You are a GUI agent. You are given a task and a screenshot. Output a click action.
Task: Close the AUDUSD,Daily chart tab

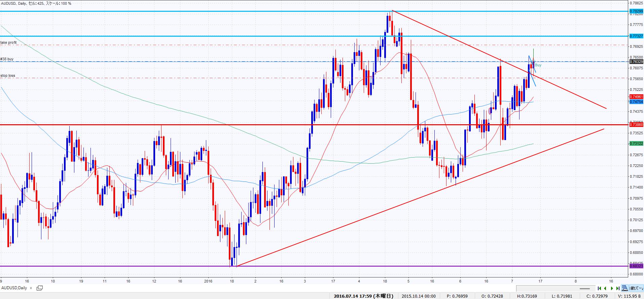tap(31, 288)
